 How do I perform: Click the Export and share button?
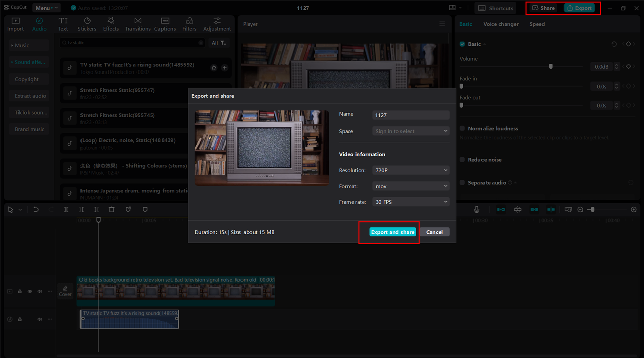pos(392,232)
